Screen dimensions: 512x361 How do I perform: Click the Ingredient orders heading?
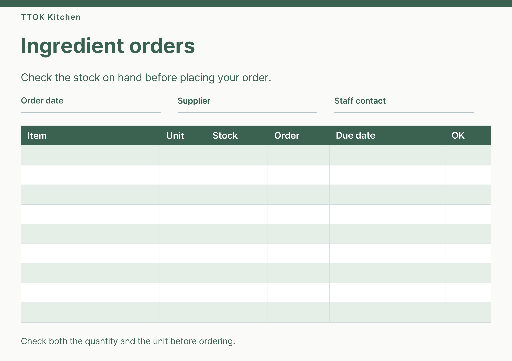click(x=108, y=46)
